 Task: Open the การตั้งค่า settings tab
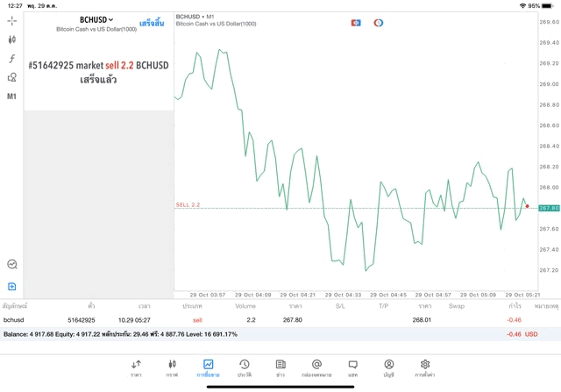coord(425,368)
